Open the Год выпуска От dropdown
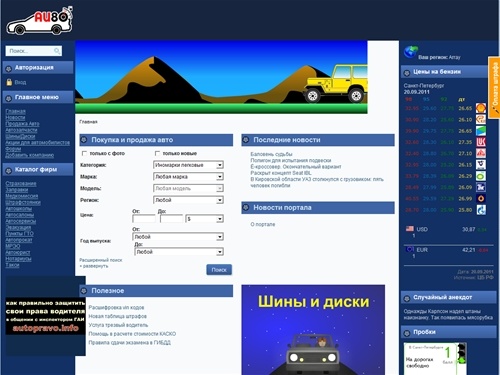500x375 pixels. coord(178,237)
